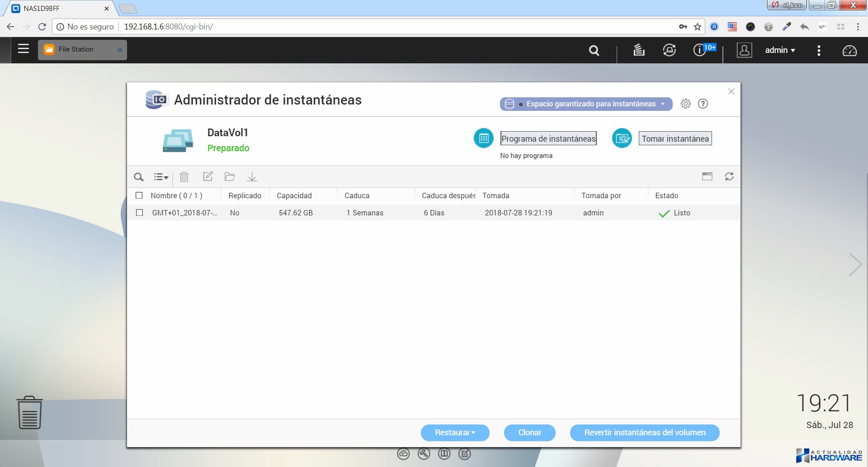868x467 pixels.
Task: Search snapshots with magnifier icon
Action: [139, 177]
